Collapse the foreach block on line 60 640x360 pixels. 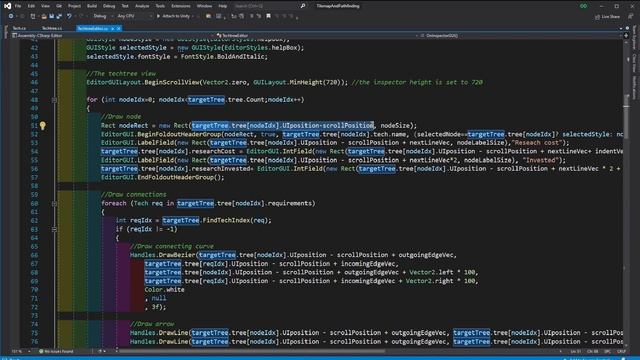point(54,203)
